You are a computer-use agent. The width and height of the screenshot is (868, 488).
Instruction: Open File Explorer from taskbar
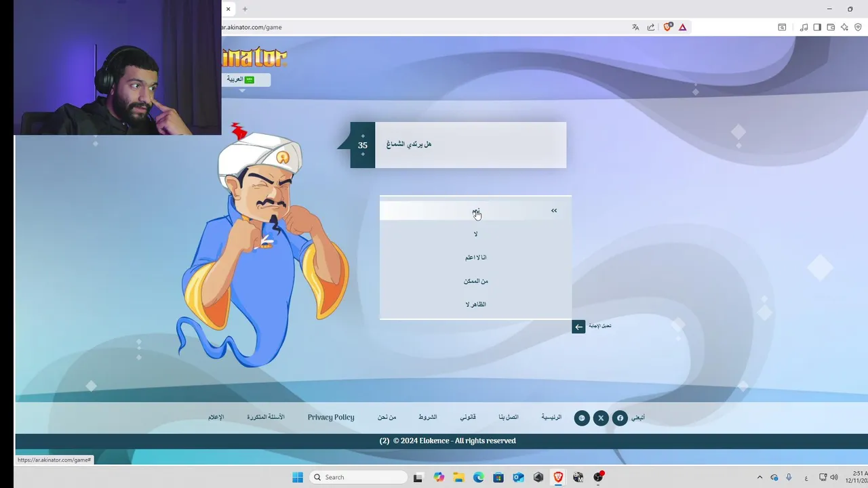(x=458, y=477)
